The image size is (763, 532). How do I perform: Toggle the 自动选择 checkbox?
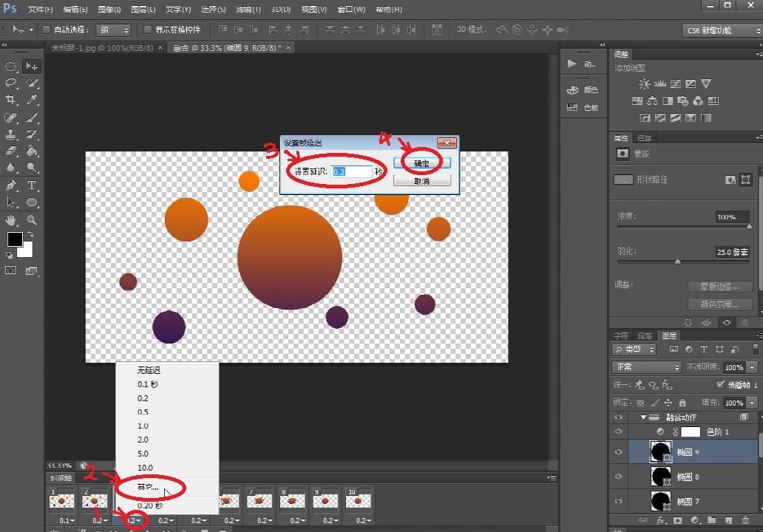point(47,30)
